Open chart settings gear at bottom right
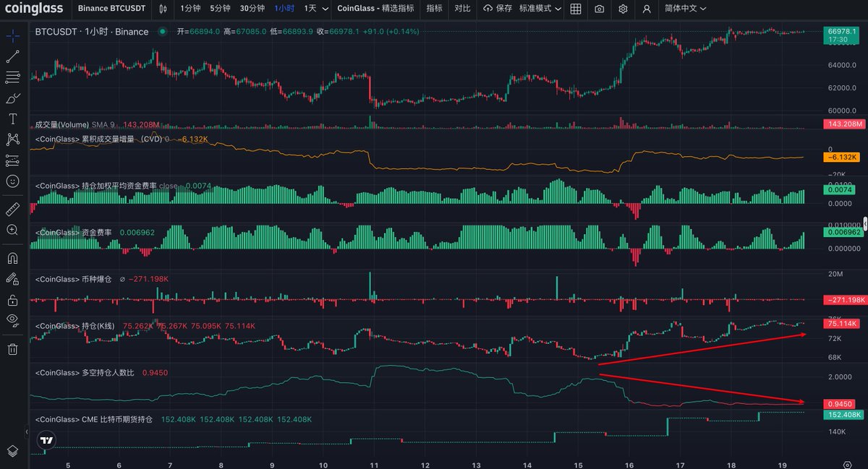The height and width of the screenshot is (469, 868). [847, 463]
